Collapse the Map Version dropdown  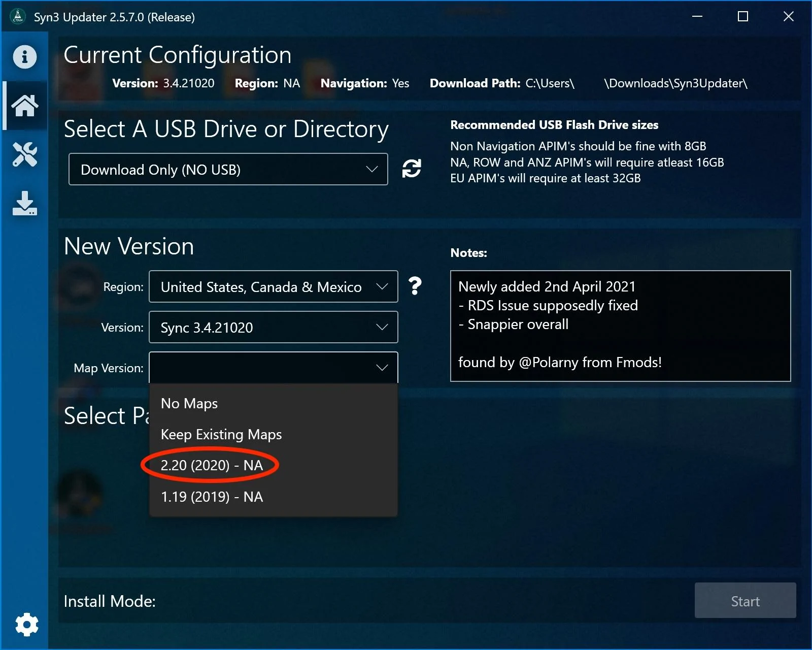pyautogui.click(x=274, y=367)
